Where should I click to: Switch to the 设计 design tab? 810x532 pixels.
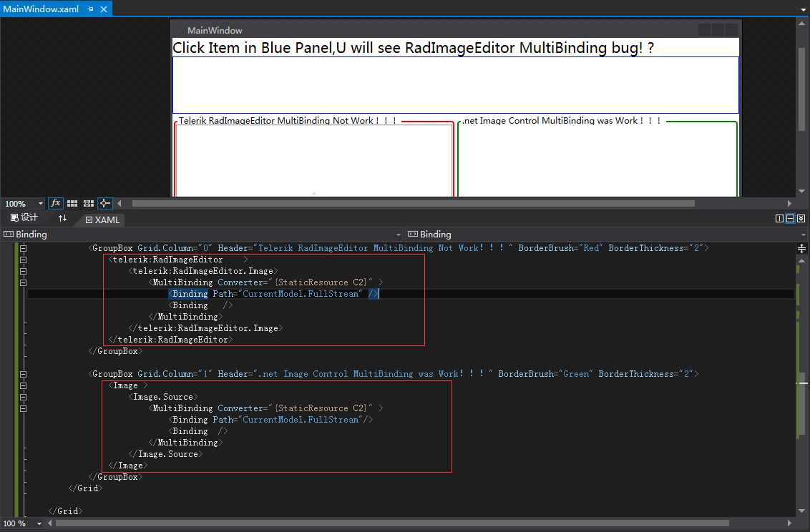click(24, 218)
